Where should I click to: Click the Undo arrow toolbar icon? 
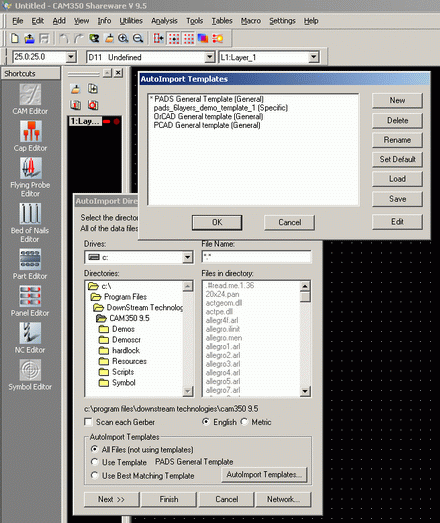(63, 38)
